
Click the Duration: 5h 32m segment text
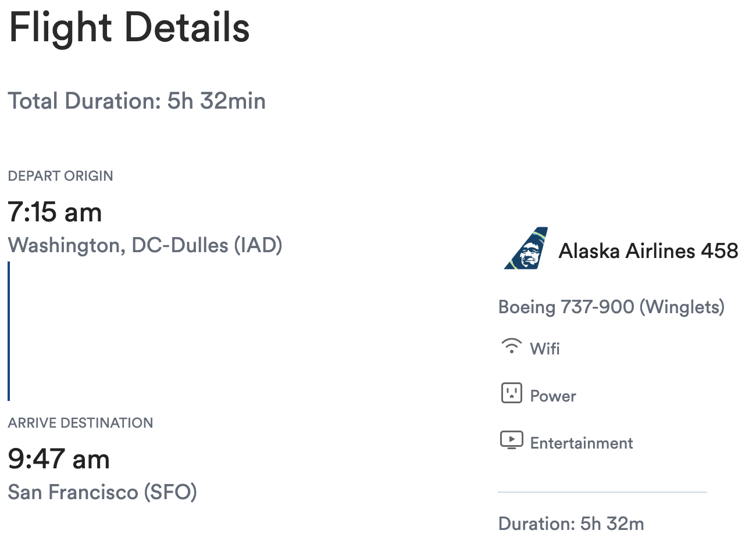pyautogui.click(x=571, y=524)
